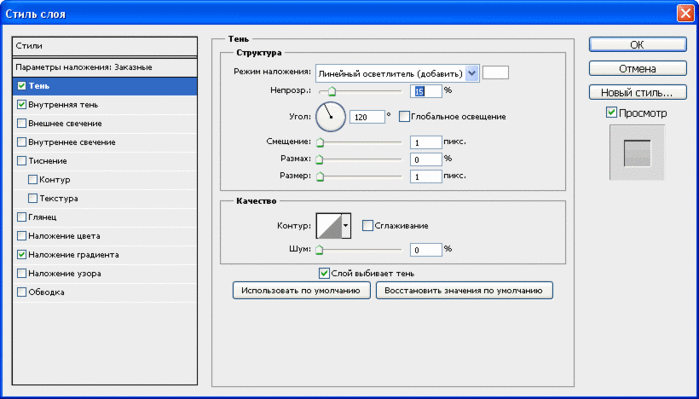699x399 pixels.
Task: Click the style preview thumbnail
Action: [x=637, y=152]
